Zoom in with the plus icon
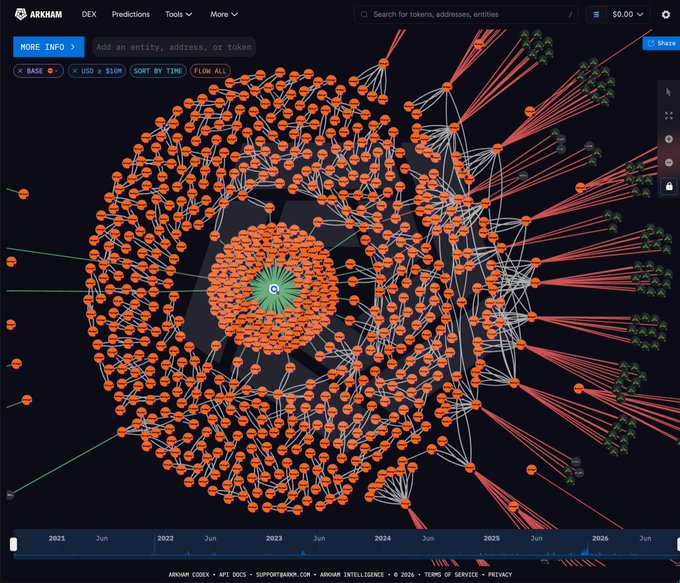The image size is (680, 583). pyautogui.click(x=669, y=139)
